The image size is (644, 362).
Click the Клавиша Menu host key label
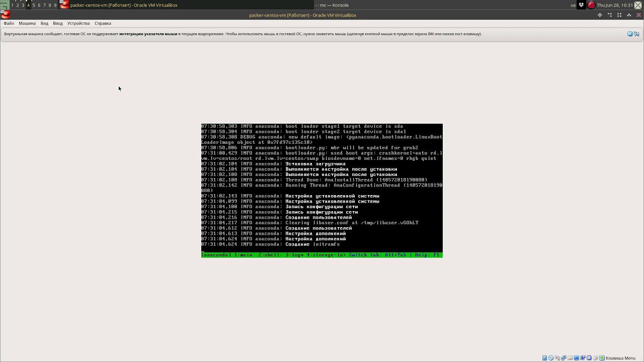pos(620,358)
